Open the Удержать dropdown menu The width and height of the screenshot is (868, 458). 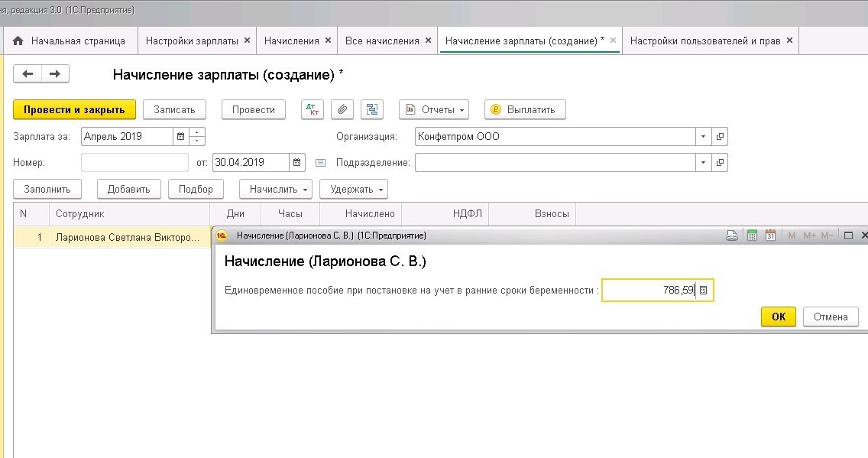click(x=354, y=189)
